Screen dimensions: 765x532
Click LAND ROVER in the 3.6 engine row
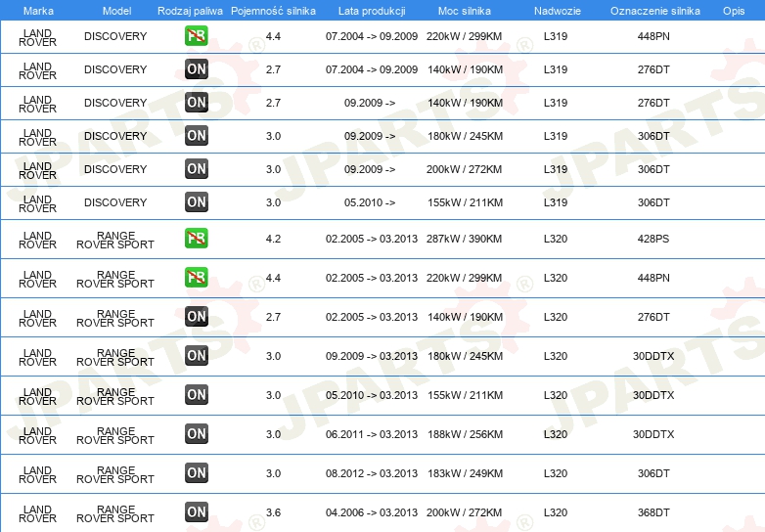tap(37, 513)
